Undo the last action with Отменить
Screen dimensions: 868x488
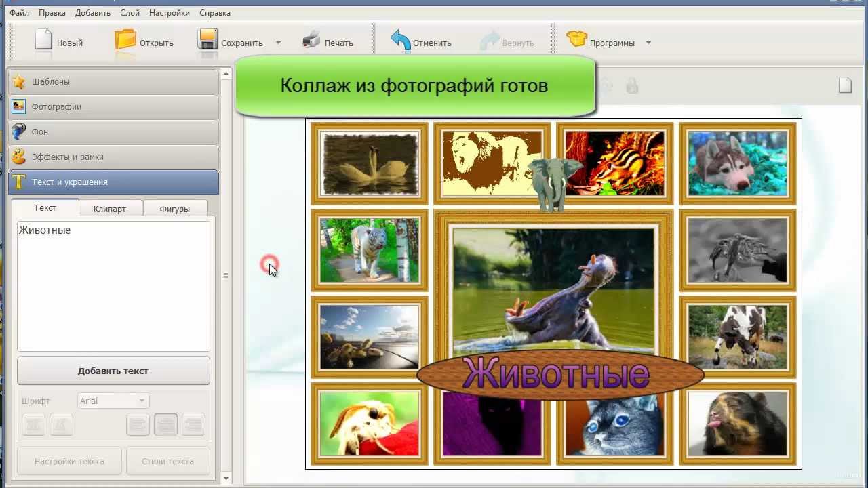[x=420, y=42]
